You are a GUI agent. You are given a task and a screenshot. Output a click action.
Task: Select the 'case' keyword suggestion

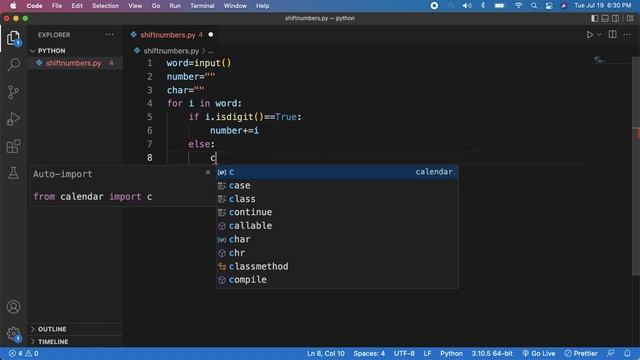[337, 185]
